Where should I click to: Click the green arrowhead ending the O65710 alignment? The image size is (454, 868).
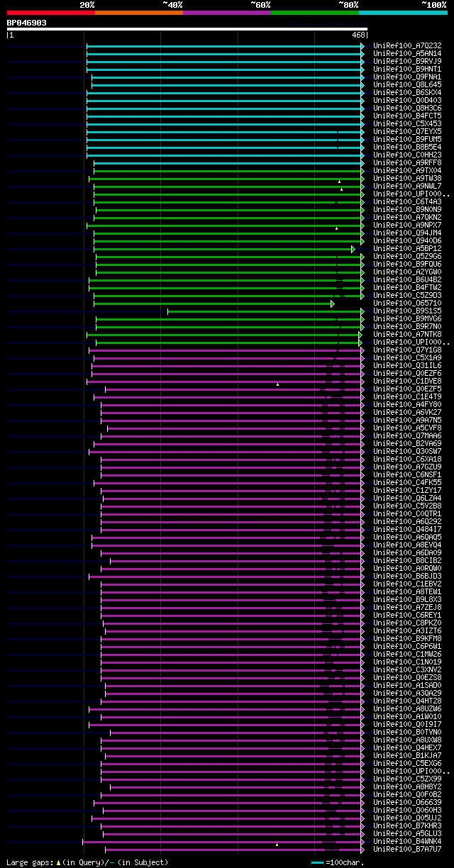[332, 304]
